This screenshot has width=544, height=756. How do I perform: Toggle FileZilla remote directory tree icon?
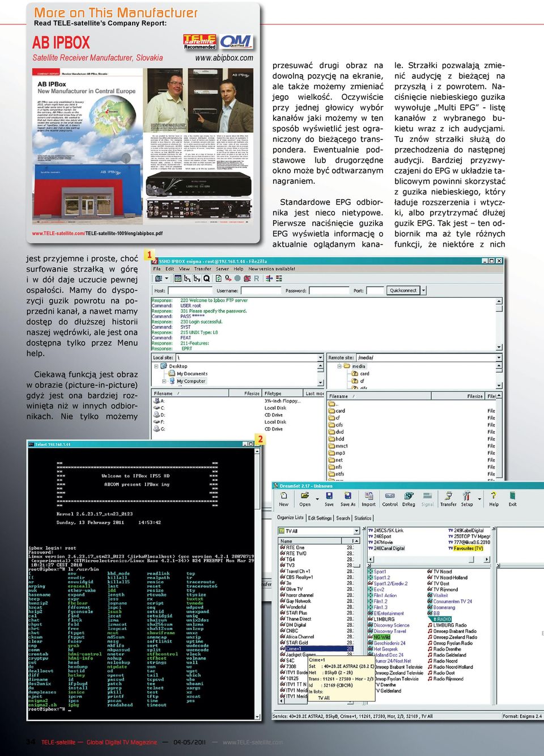pyautogui.click(x=197, y=278)
